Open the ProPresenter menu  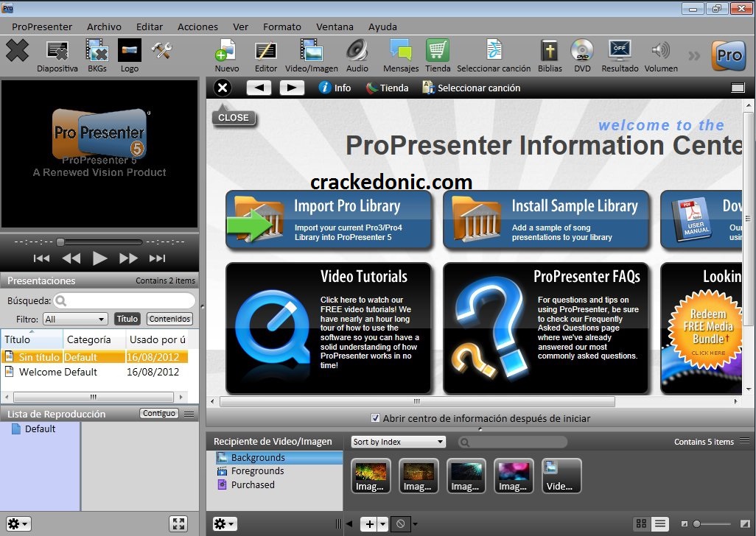42,27
